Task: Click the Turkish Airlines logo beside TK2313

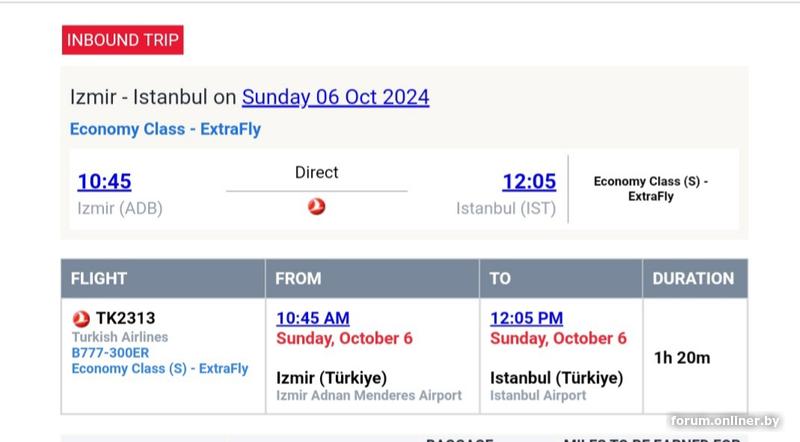Action: pos(82,318)
